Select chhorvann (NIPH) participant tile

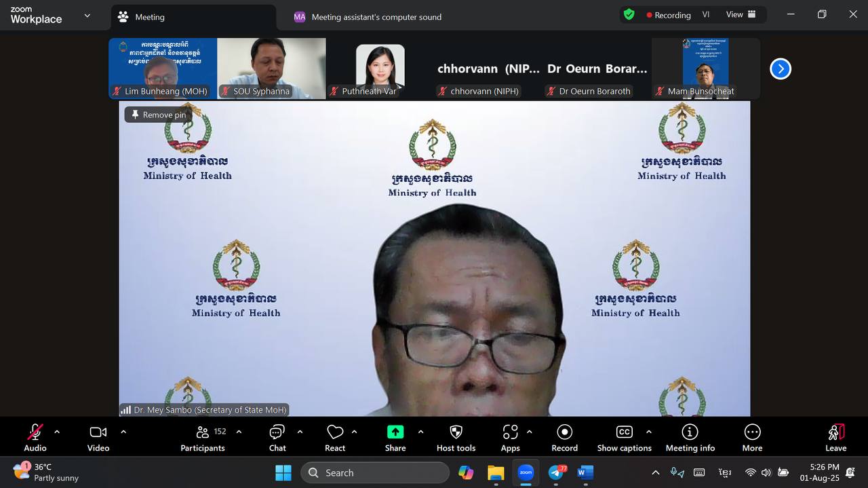pyautogui.click(x=489, y=69)
